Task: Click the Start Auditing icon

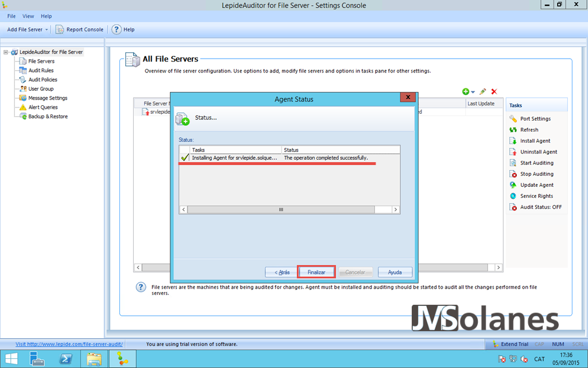Action: tap(513, 163)
